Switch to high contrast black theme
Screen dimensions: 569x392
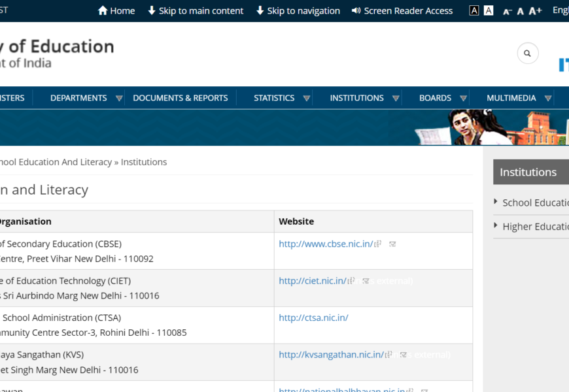coord(474,10)
